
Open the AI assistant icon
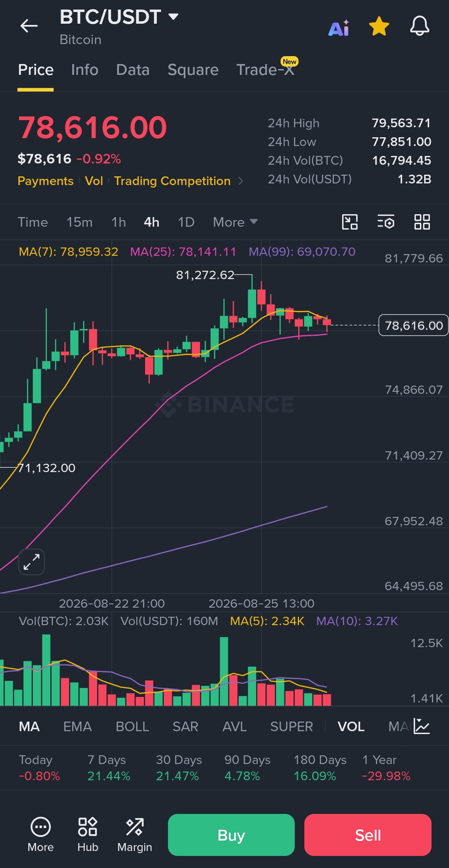click(x=339, y=28)
